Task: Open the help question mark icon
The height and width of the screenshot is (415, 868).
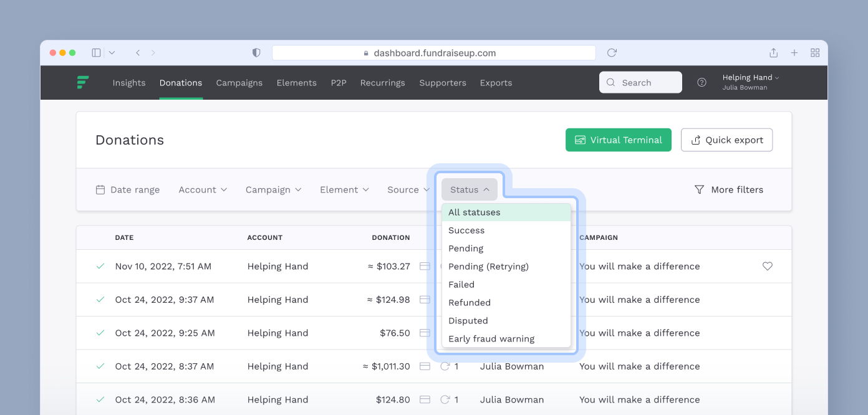Action: [702, 82]
